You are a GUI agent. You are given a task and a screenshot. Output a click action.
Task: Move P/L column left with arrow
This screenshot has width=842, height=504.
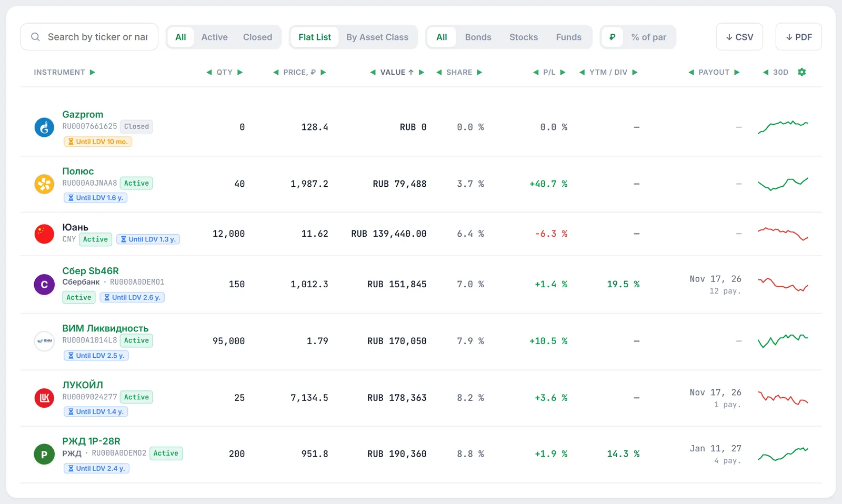536,72
